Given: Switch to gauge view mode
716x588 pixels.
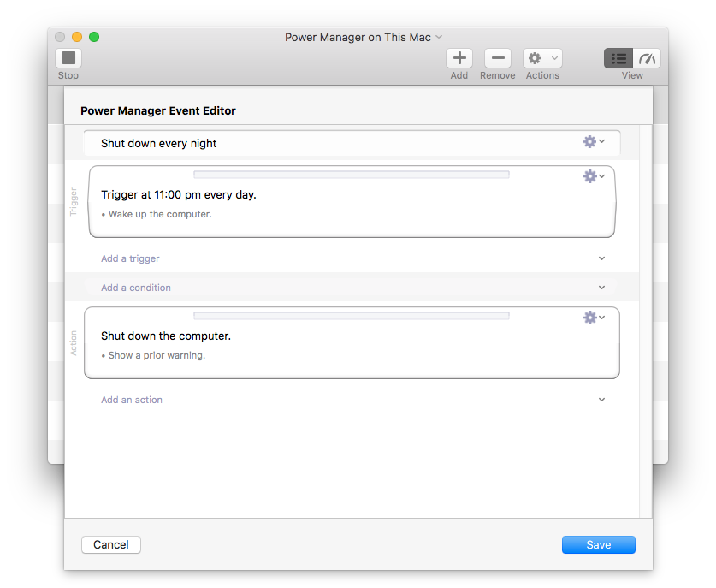Looking at the screenshot, I should pos(647,58).
